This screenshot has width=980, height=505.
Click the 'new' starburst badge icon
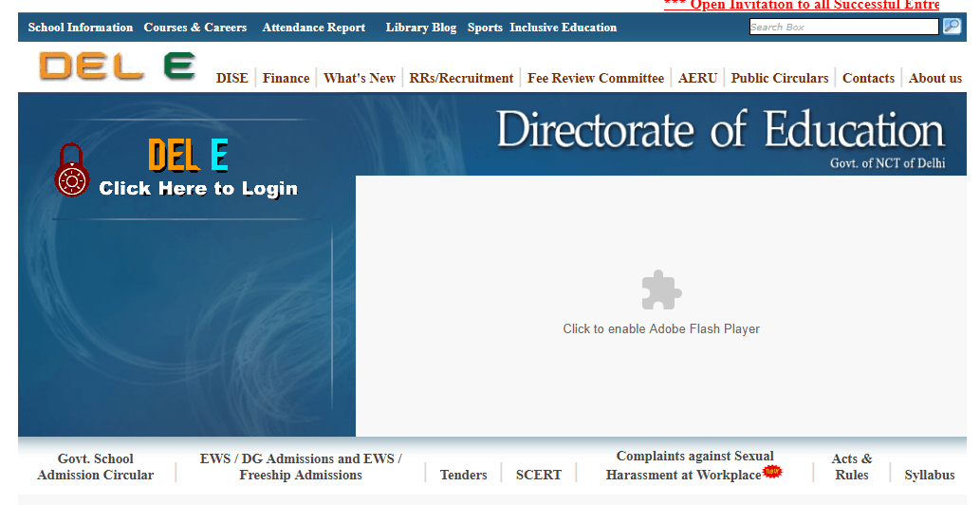coord(772,471)
